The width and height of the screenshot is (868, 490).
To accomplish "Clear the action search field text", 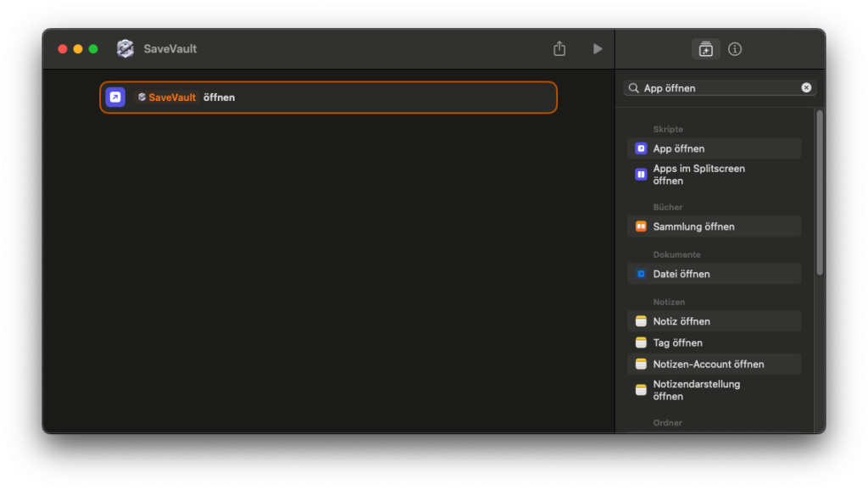I will (x=806, y=87).
